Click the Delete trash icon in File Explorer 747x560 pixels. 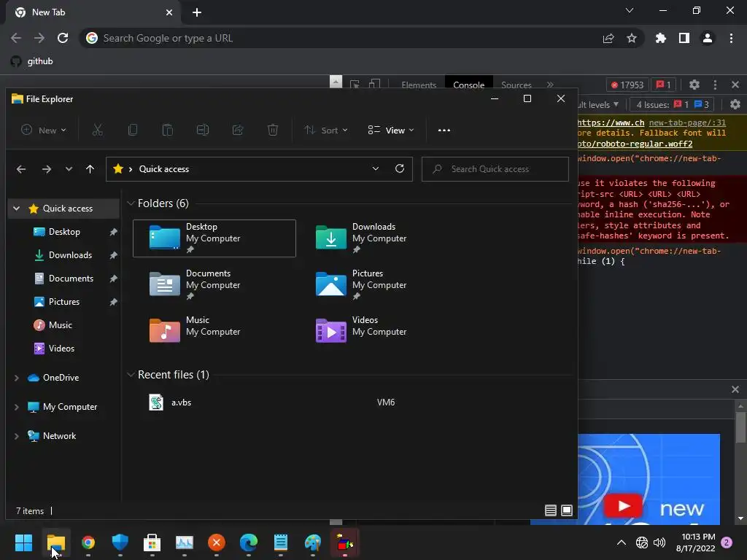[x=273, y=130]
